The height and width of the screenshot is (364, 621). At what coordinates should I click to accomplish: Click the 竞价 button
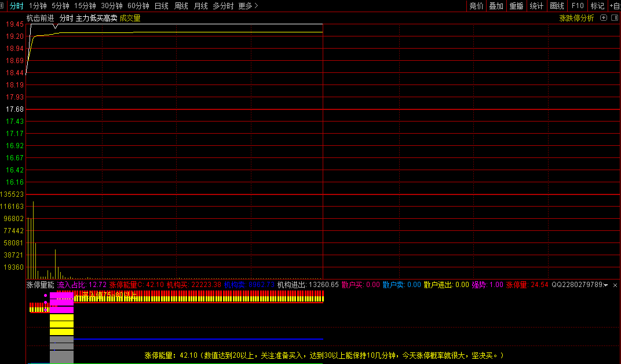476,6
